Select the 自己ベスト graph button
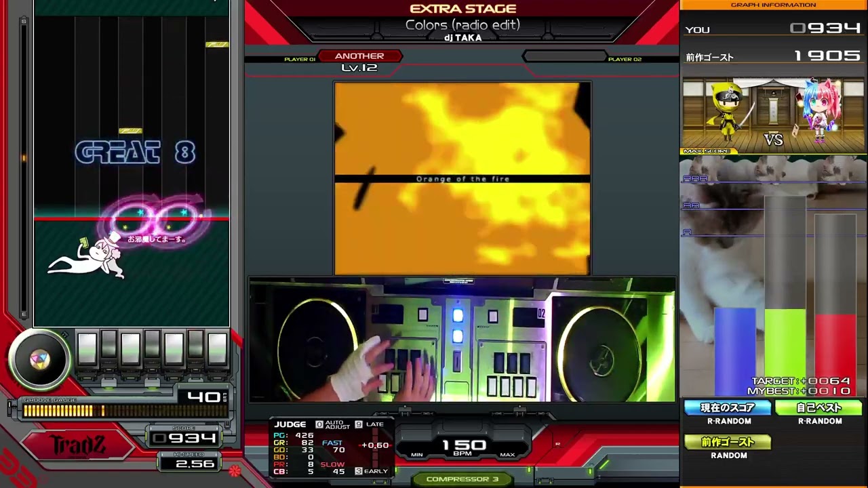The image size is (868, 488). (x=819, y=408)
